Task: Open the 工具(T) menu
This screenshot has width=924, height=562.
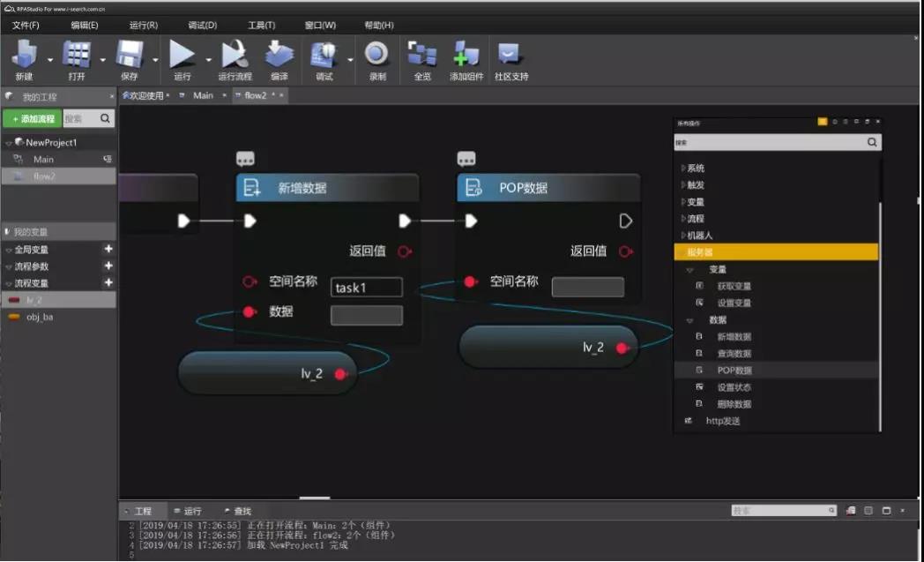Action: (x=261, y=25)
